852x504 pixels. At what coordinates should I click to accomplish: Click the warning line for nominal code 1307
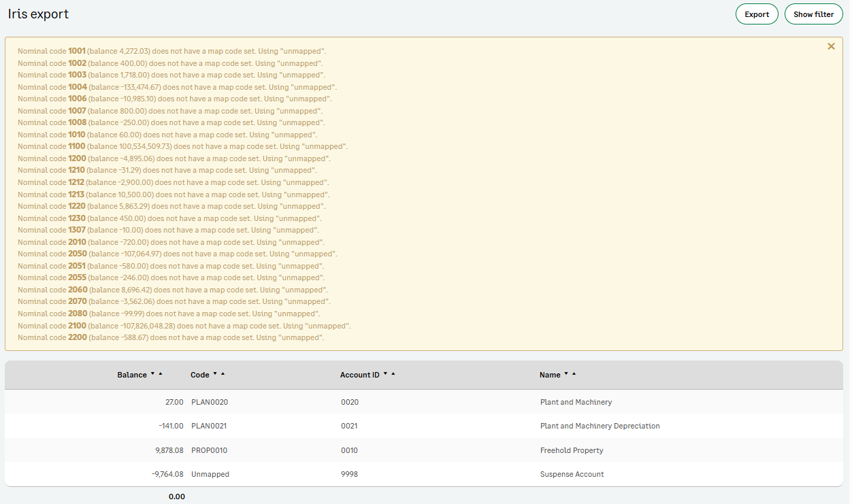tap(168, 230)
